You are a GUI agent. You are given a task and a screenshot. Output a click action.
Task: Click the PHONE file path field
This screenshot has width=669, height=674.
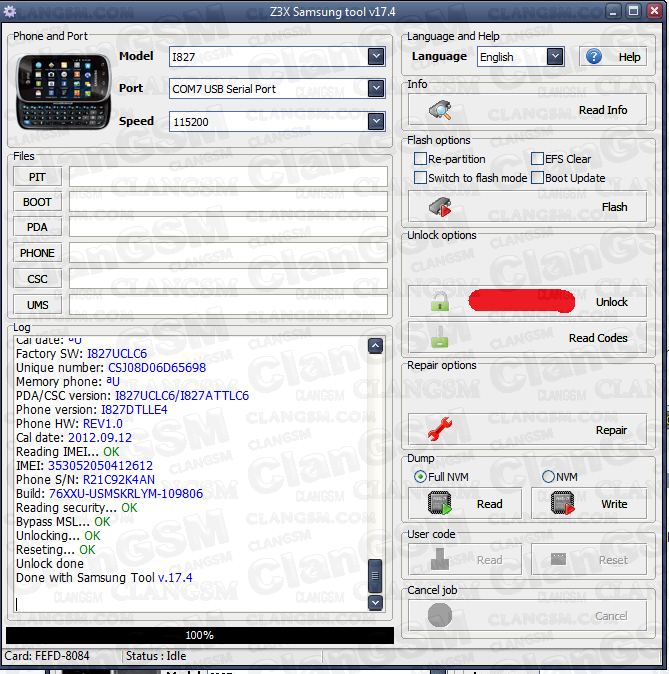pos(228,253)
